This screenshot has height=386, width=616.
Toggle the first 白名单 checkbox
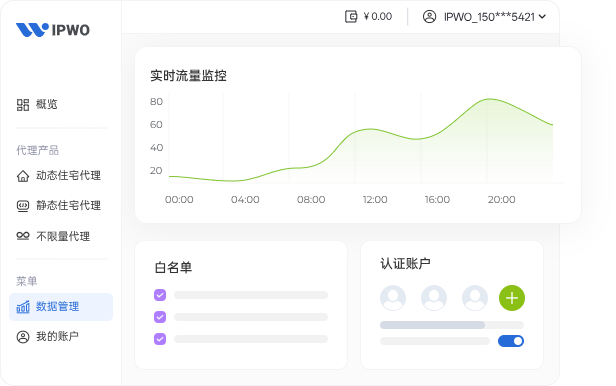pos(160,295)
